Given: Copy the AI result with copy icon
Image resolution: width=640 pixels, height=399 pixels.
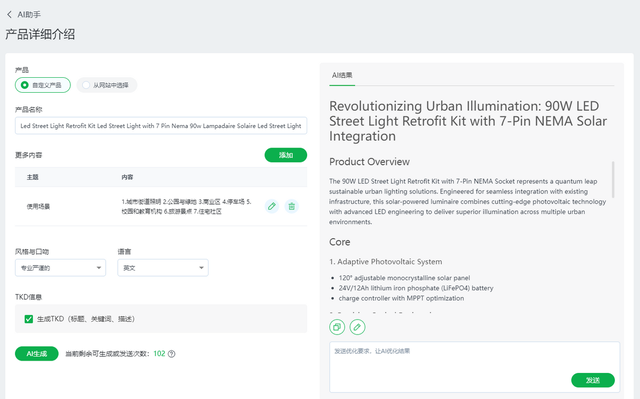Looking at the screenshot, I should (x=337, y=327).
